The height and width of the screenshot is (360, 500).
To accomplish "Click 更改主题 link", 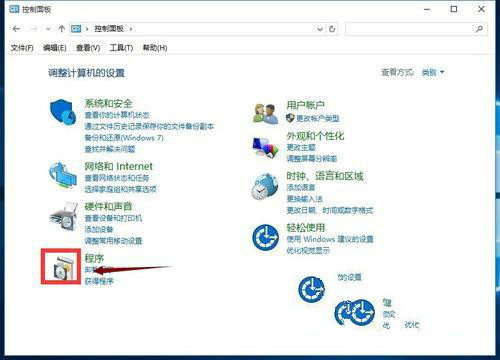I will click(301, 147).
